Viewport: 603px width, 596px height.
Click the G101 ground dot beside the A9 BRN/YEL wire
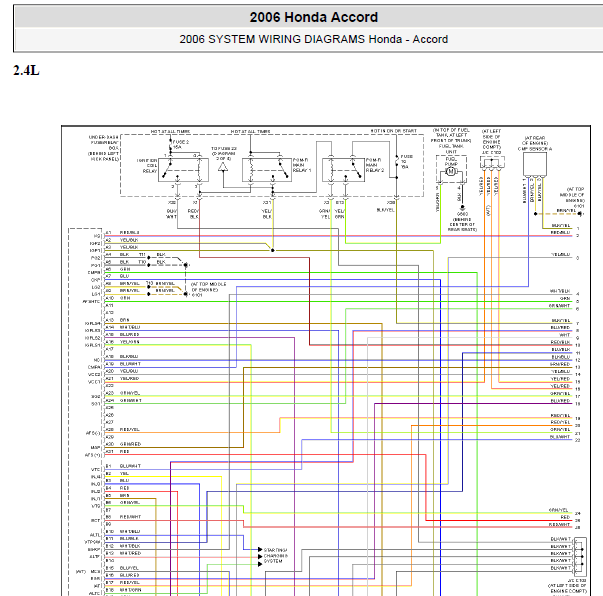pos(185,294)
